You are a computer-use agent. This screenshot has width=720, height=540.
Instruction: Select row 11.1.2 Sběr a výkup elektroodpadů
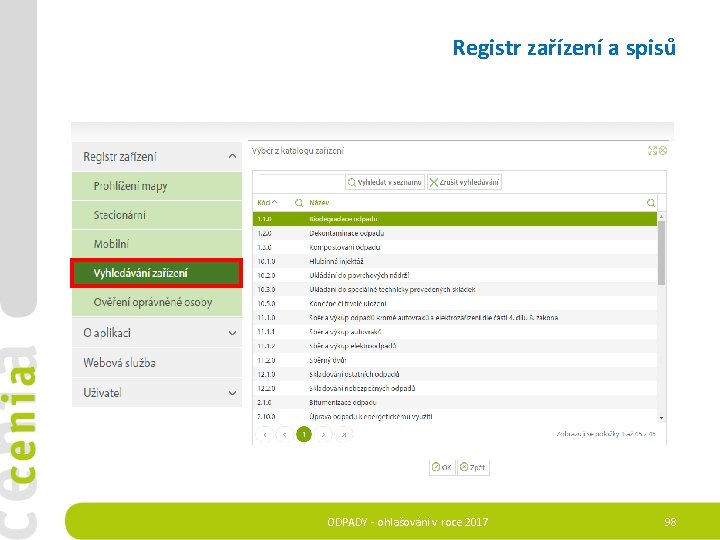pyautogui.click(x=455, y=346)
